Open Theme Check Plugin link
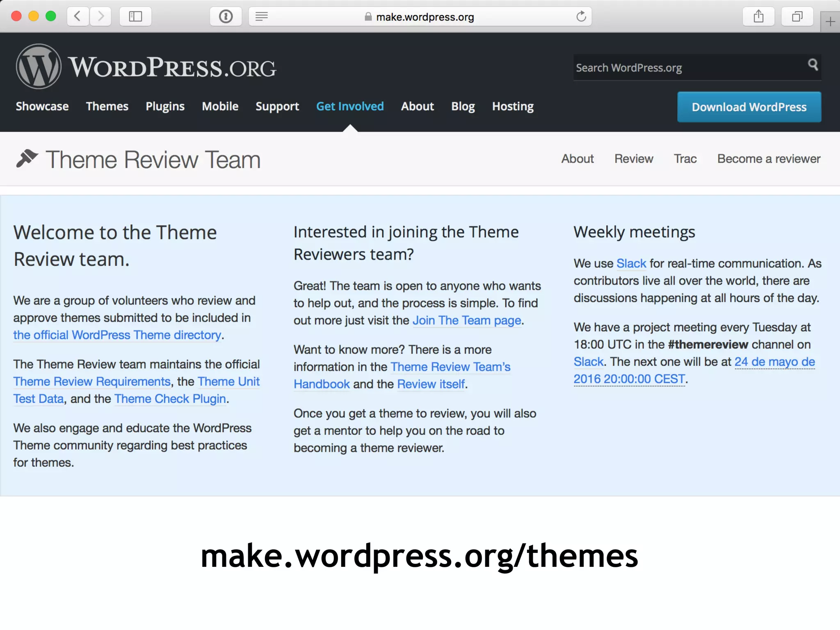Screen dimensions: 840x630 [x=170, y=399]
